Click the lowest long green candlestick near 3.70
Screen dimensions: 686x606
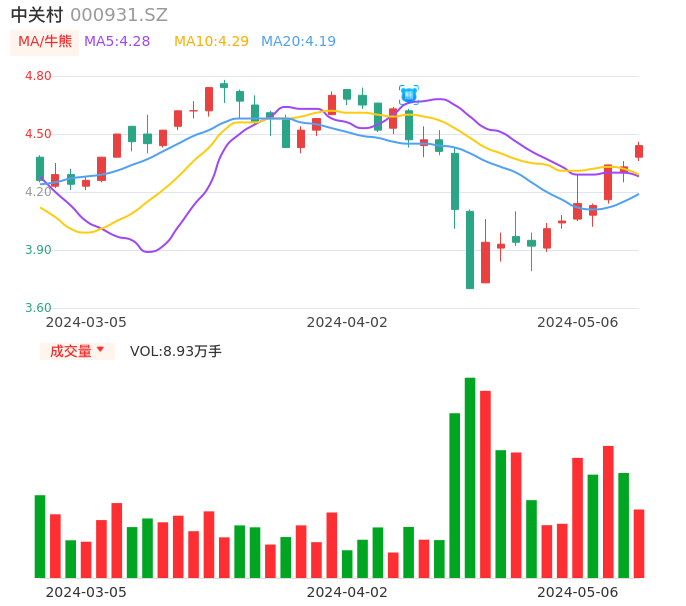[470, 250]
